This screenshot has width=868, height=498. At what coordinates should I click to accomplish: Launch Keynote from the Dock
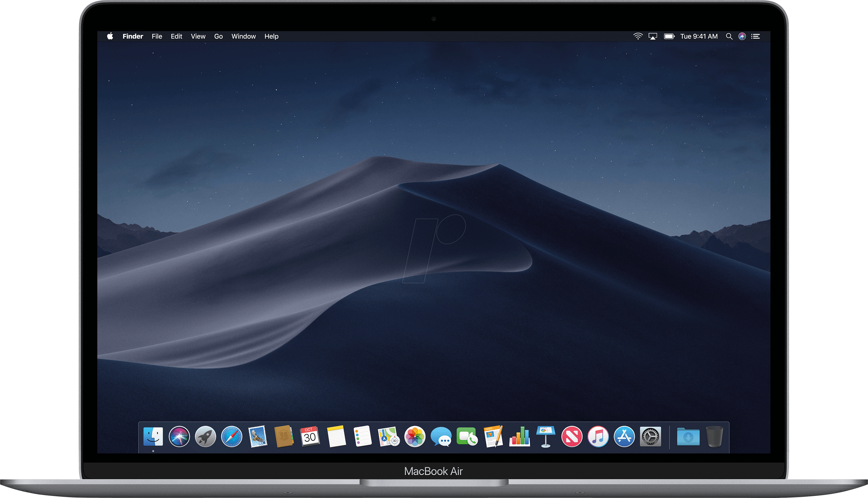(x=546, y=437)
